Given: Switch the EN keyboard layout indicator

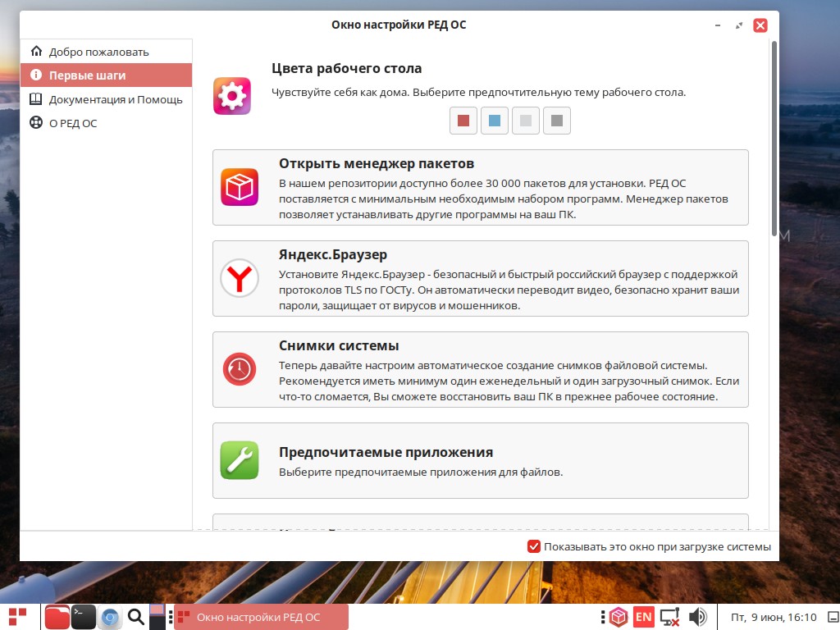Looking at the screenshot, I should pos(643,617).
